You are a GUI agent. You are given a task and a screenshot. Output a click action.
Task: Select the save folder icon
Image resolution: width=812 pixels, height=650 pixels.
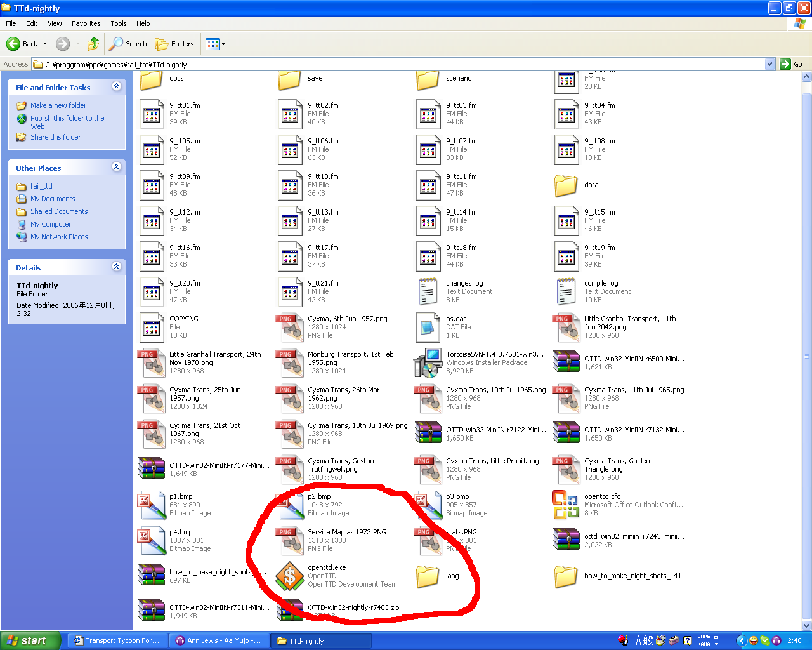click(x=291, y=79)
